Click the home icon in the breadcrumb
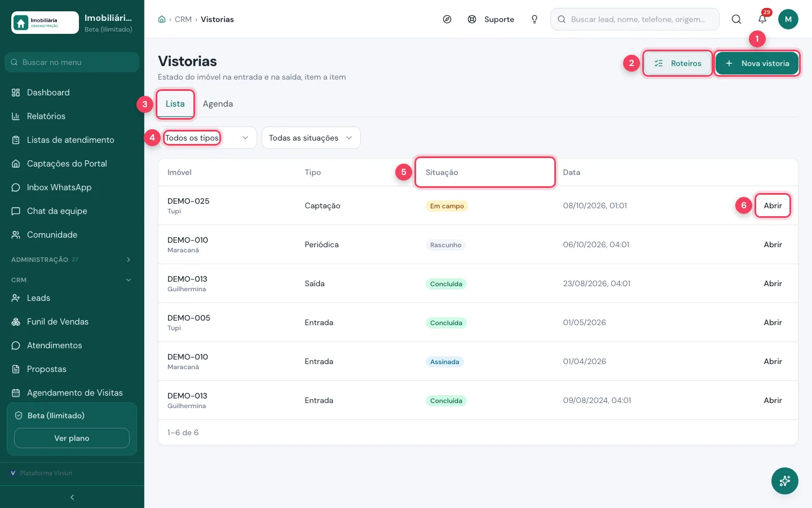 tap(162, 19)
